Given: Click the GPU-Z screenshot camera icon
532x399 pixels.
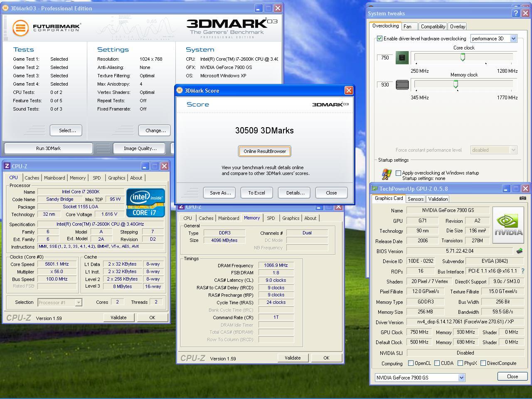Looking at the screenshot, I should 522,198.
